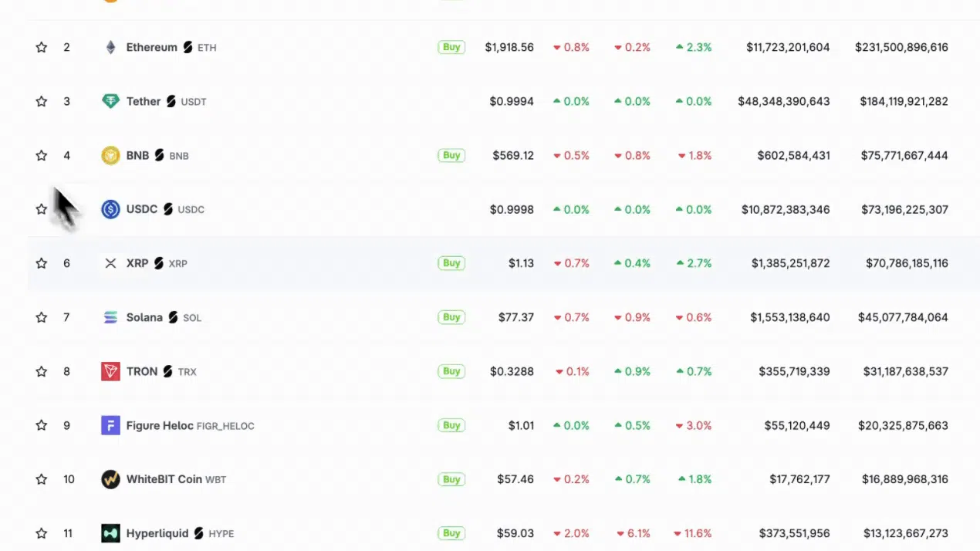Click the FIGR_HELOC ticker symbol
The width and height of the screenshot is (980, 551).
(225, 426)
